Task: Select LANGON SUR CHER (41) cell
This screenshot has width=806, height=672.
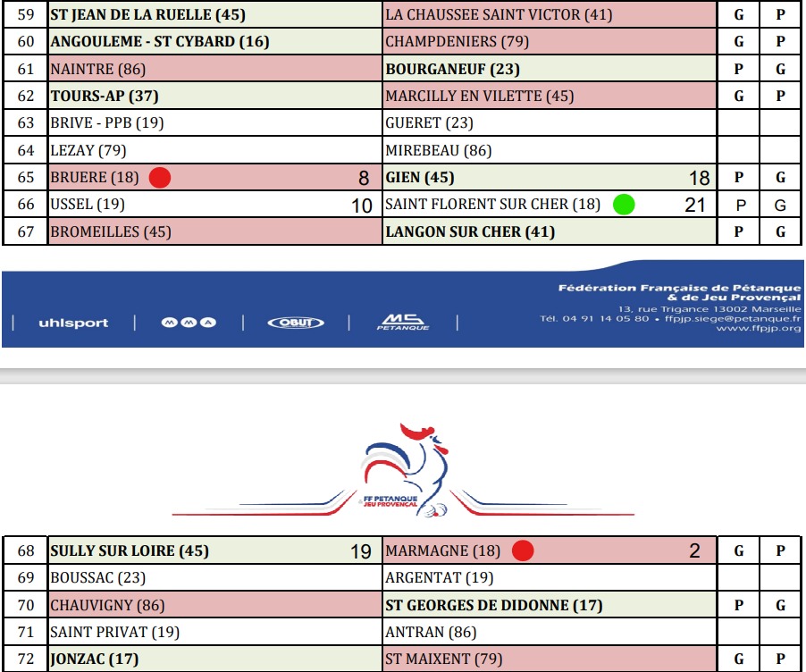Action: click(550, 231)
